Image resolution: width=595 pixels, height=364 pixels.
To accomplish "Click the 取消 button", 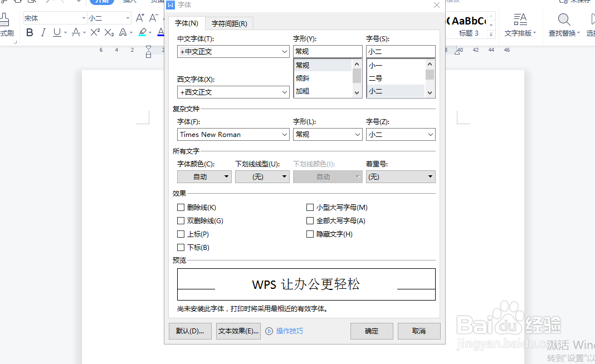I will coord(419,331).
